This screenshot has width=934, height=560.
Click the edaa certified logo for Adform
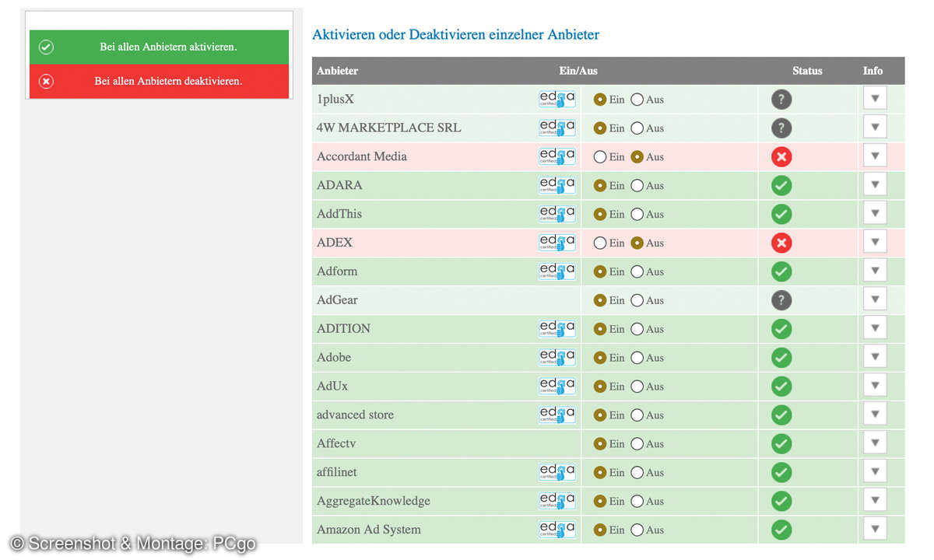pos(557,271)
